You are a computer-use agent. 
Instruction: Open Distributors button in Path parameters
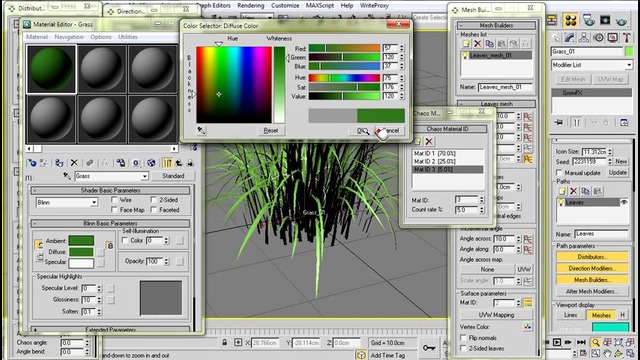[592, 257]
